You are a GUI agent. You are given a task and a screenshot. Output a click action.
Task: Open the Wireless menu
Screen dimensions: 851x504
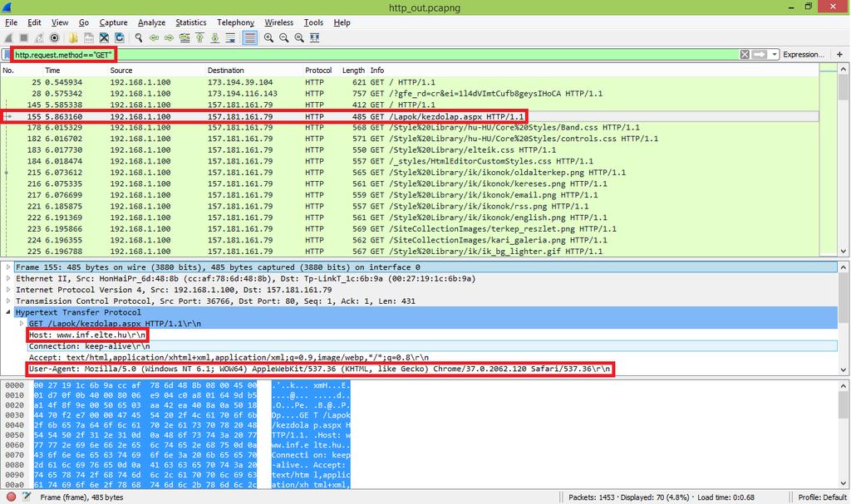pyautogui.click(x=279, y=22)
